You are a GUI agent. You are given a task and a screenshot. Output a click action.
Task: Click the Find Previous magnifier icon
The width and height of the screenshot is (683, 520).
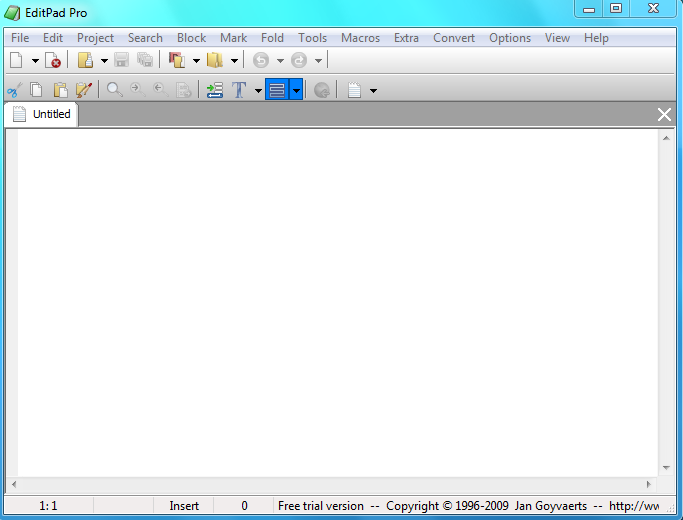(x=161, y=90)
